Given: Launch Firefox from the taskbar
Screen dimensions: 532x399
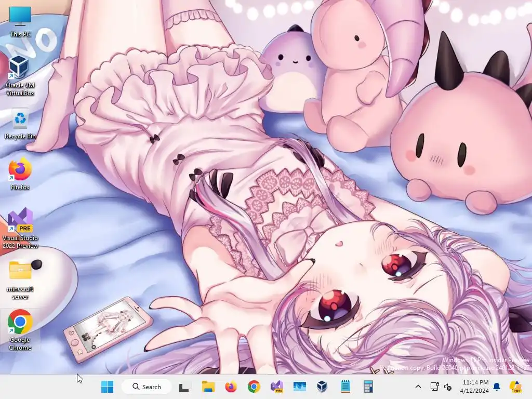Looking at the screenshot, I should [x=231, y=387].
